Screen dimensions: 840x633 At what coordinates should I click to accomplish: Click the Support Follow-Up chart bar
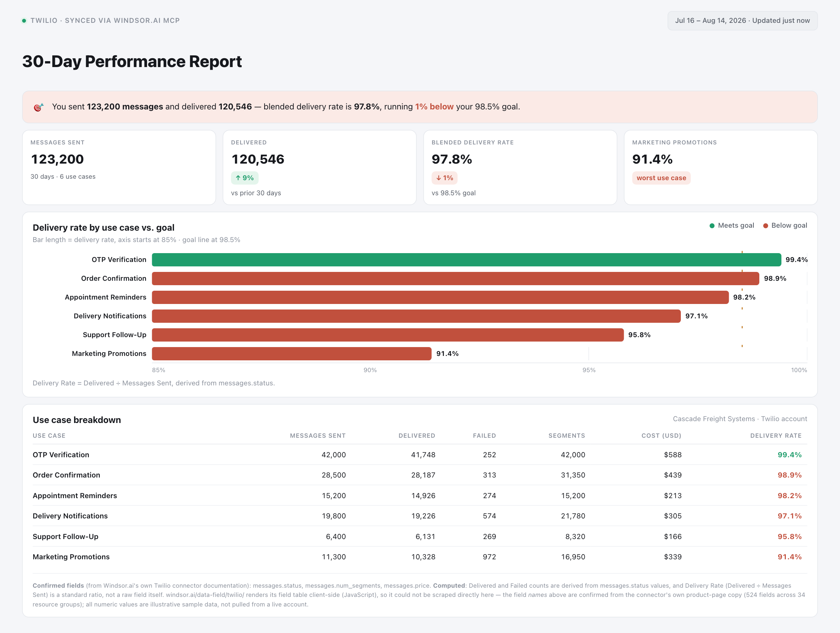(x=388, y=335)
